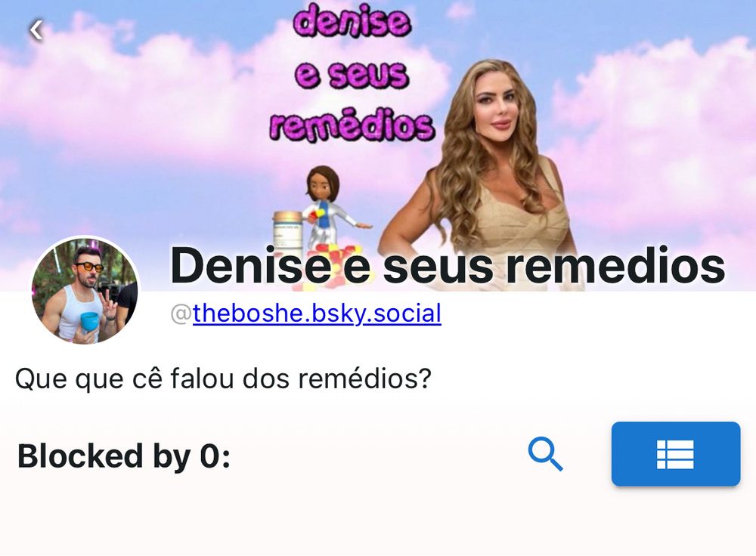Open the search magnifier next to Blocked by
This screenshot has width=756, height=556.
point(545,454)
